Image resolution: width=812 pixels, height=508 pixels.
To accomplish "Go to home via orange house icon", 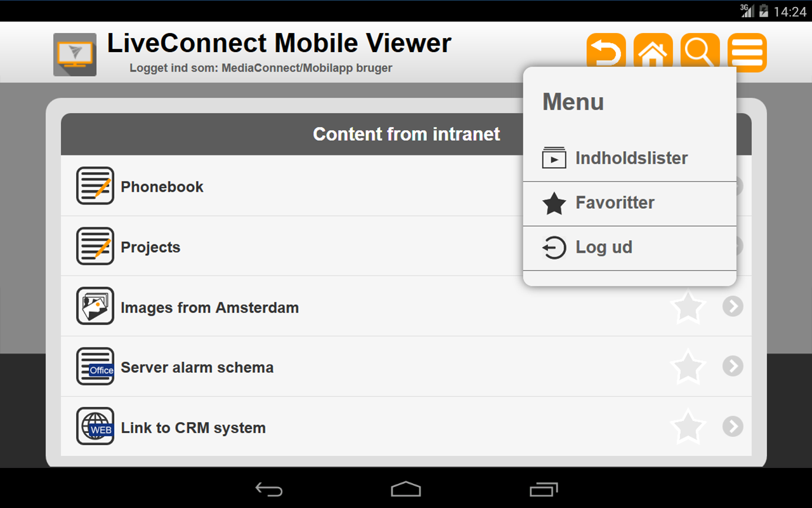I will tap(653, 52).
